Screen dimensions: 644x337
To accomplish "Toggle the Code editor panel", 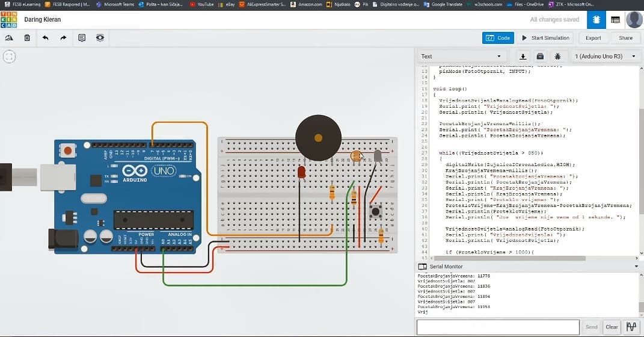I will (498, 38).
